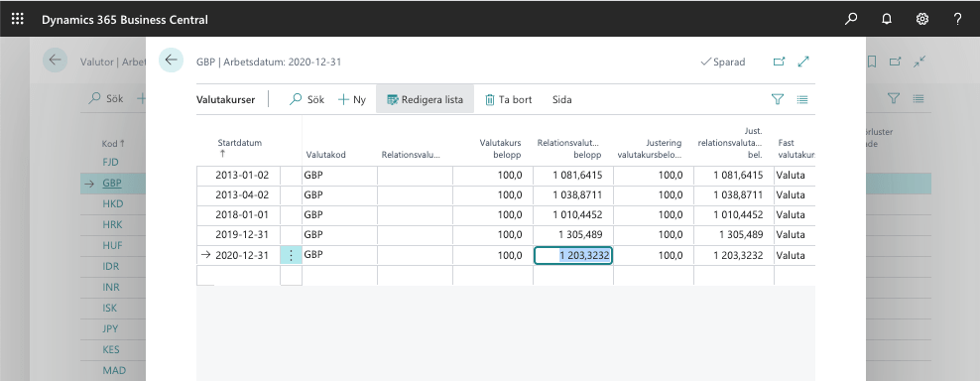Select the HKD currency in the list
Screen dimensions: 980x381
click(112, 204)
